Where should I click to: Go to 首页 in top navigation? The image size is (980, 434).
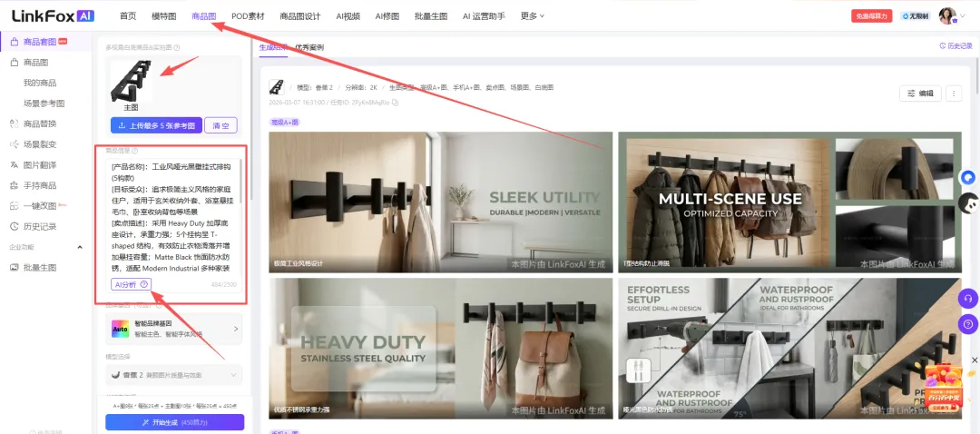tap(128, 16)
